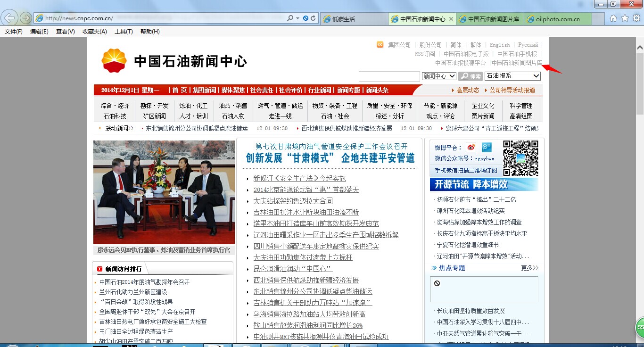Click the browser Forward button
The height and width of the screenshot is (347, 644).
pyautogui.click(x=25, y=18)
